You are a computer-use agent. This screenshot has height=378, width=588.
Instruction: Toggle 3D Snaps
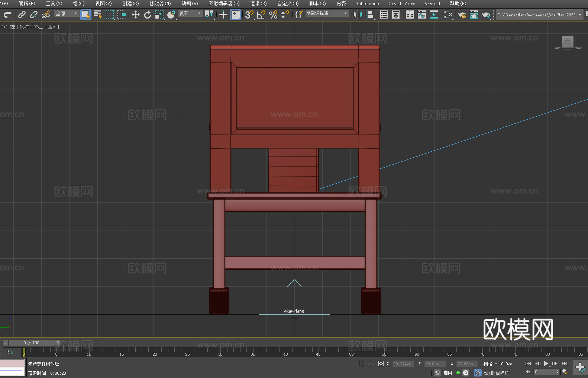[249, 14]
